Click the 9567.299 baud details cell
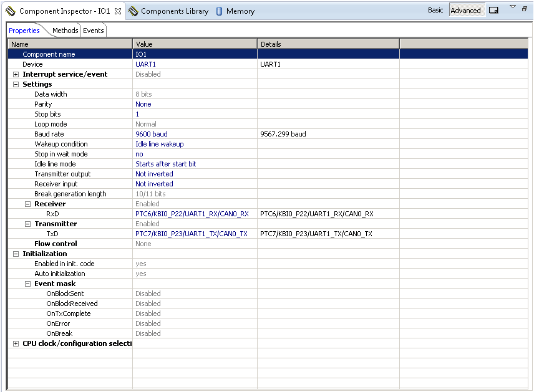534x392 pixels. point(328,134)
